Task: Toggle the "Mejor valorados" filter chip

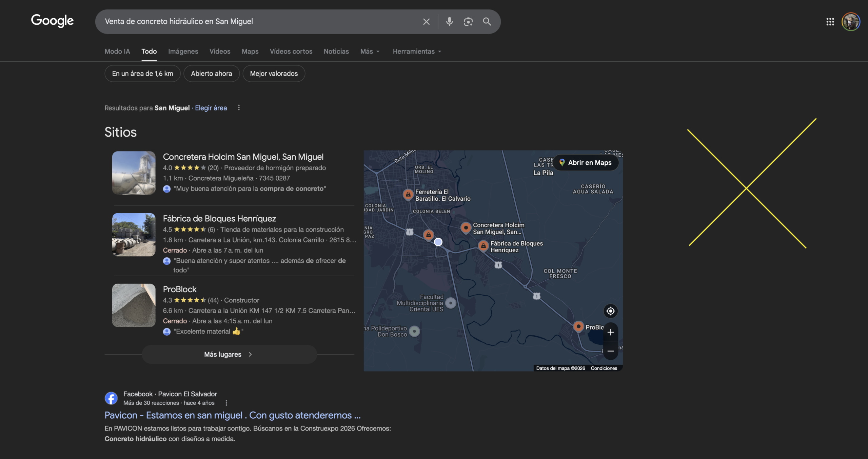Action: click(274, 74)
